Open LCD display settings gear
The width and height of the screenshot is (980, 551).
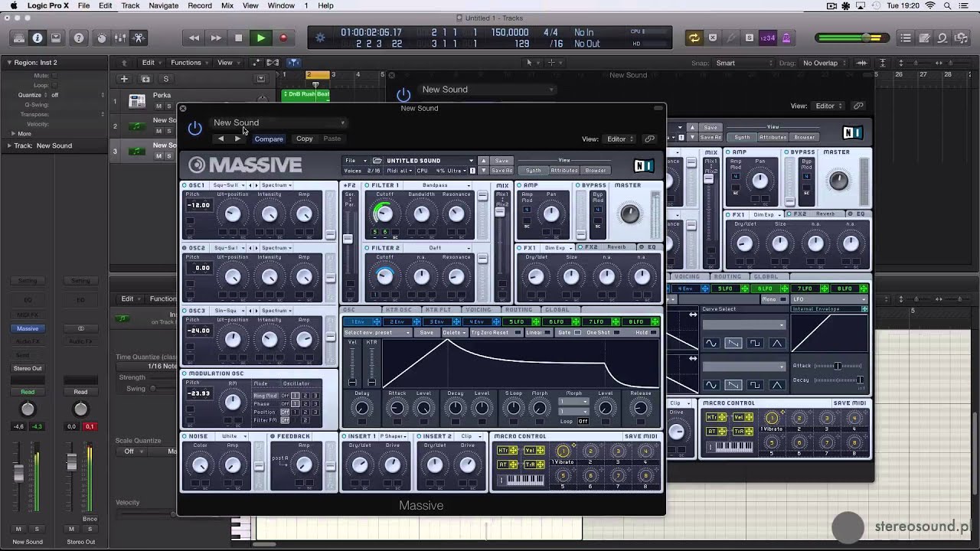pyautogui.click(x=320, y=37)
